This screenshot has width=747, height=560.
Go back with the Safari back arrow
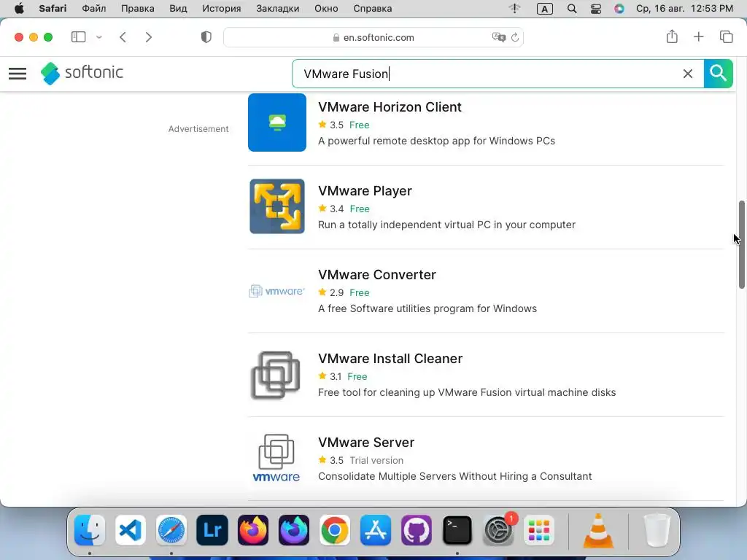[x=123, y=37]
